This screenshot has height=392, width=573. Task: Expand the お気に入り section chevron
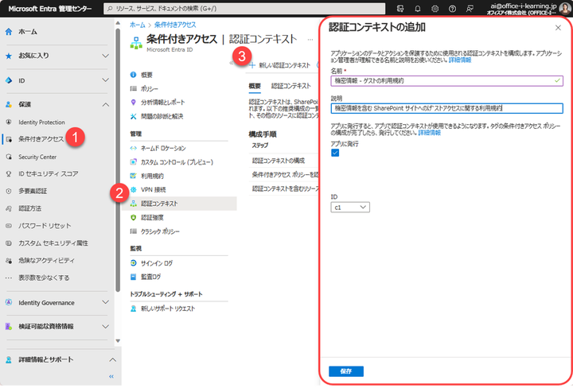coord(105,56)
